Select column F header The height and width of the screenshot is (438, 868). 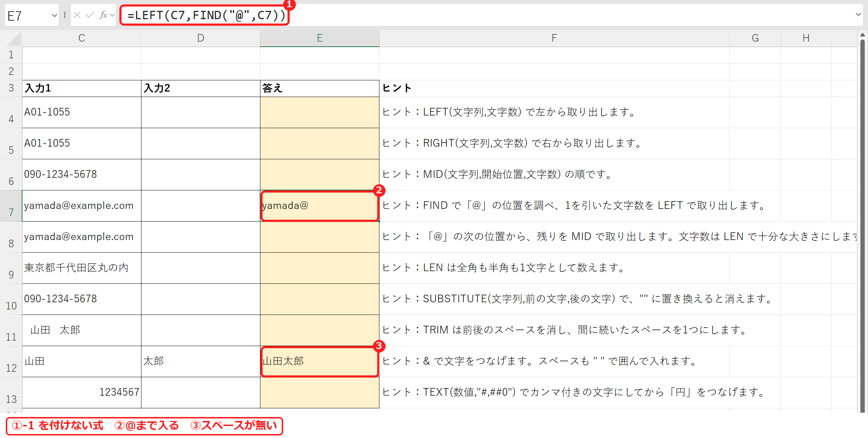pos(554,38)
